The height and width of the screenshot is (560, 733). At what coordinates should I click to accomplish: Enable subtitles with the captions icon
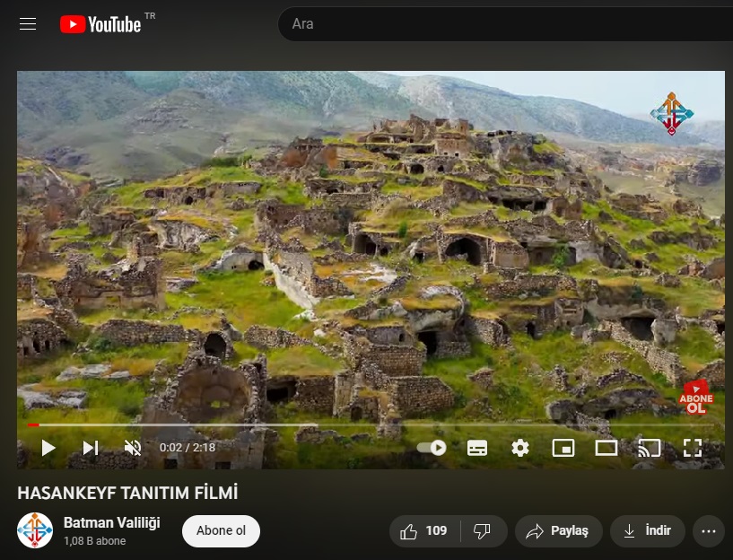pyautogui.click(x=477, y=447)
